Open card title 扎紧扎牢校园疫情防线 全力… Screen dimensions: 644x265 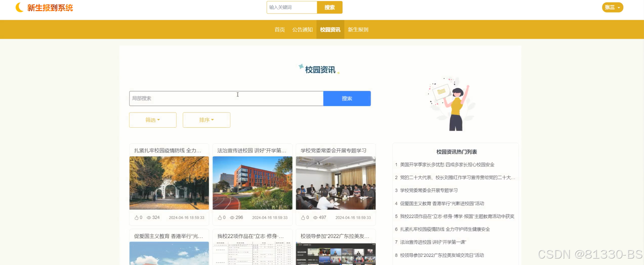point(168,150)
